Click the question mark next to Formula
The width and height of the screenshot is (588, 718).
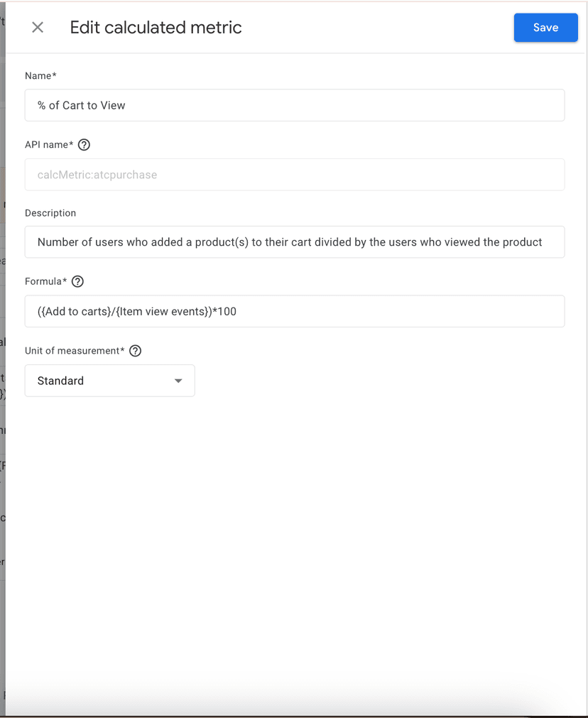(x=77, y=281)
